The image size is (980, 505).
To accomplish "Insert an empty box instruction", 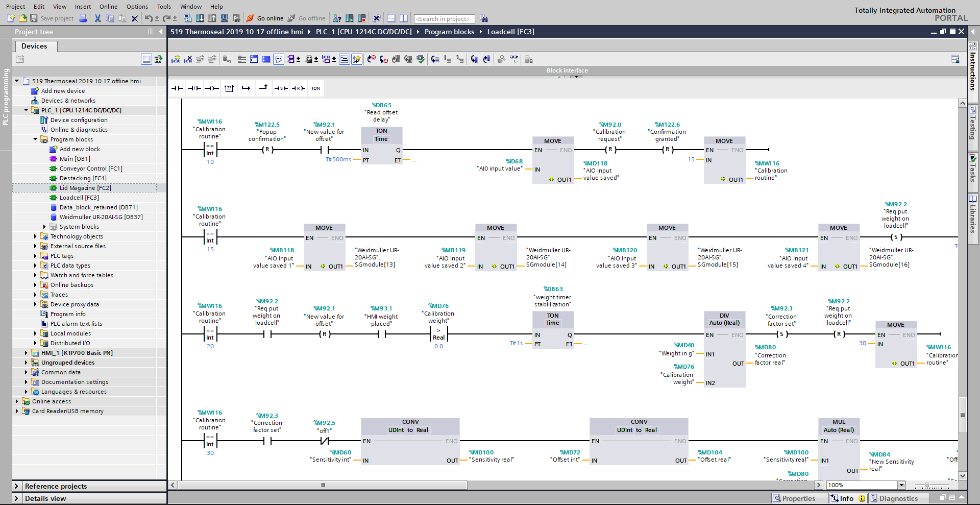I will tap(229, 88).
